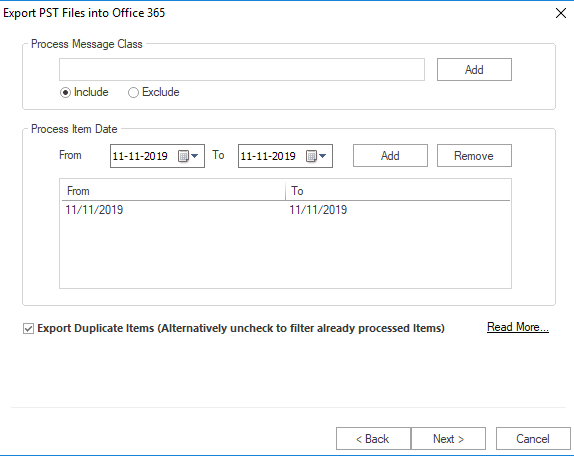The height and width of the screenshot is (456, 574).
Task: Uncheck Export Duplicate Items checkbox
Action: coord(28,328)
